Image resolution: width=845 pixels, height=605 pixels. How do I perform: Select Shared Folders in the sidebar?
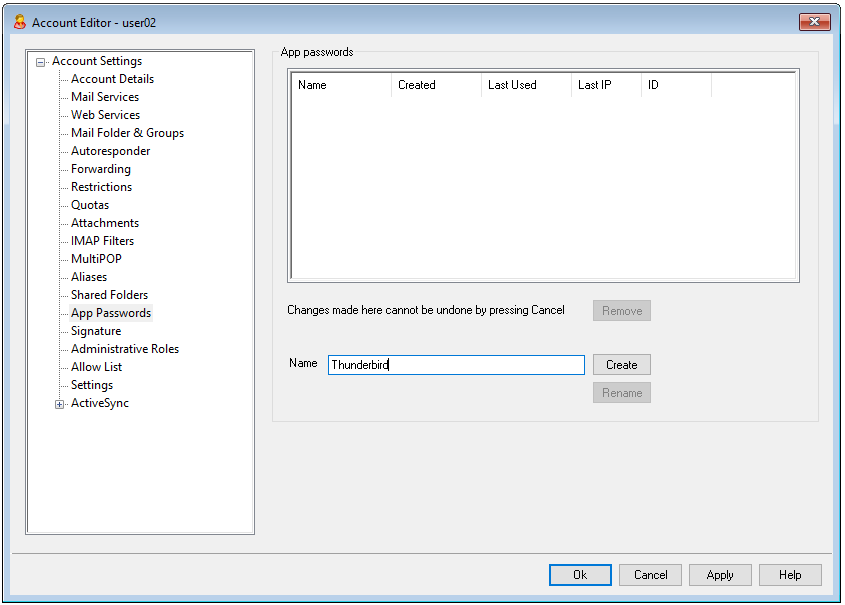click(107, 295)
